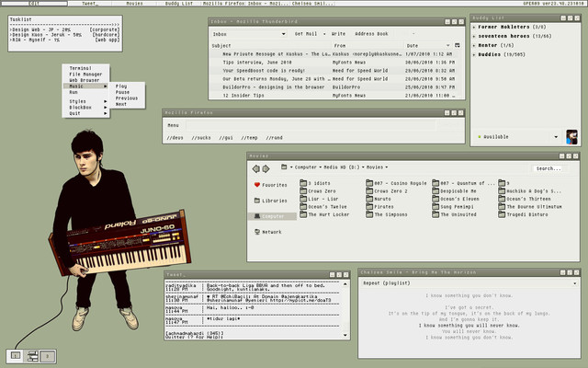Click the Get Mail button
The width and height of the screenshot is (588, 368).
click(304, 32)
